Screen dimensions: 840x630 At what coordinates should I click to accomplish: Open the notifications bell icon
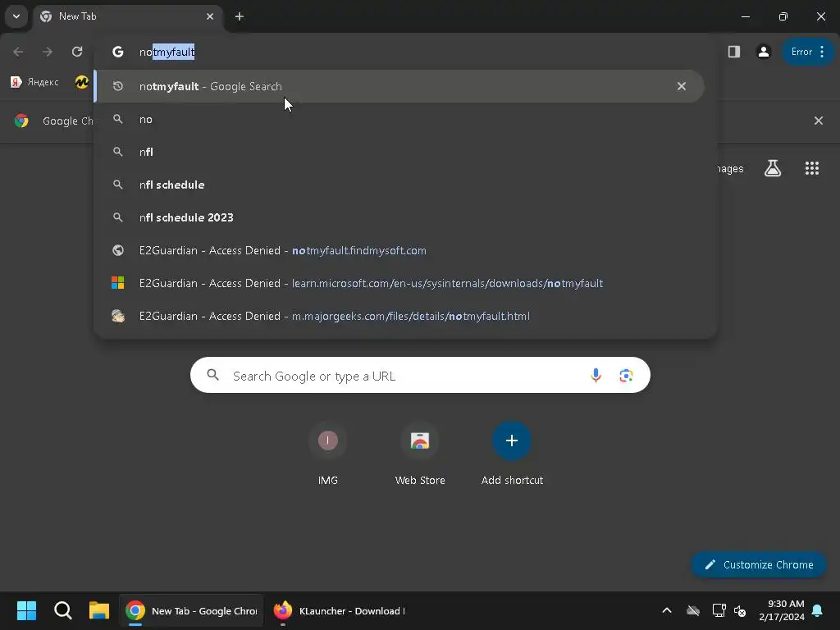[818, 610]
